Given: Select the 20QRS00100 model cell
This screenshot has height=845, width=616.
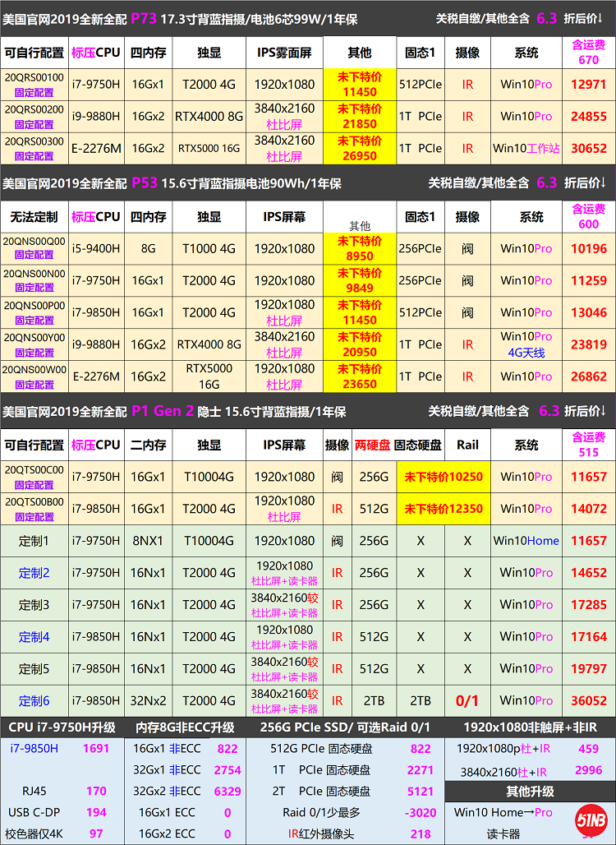Looking at the screenshot, I should pos(34,84).
